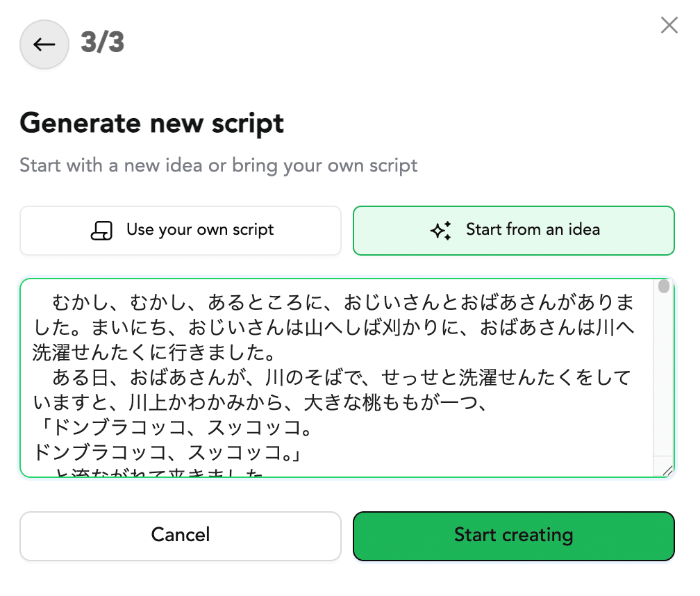Go back using the left arrow button
This screenshot has height=596, width=700.
tap(44, 44)
